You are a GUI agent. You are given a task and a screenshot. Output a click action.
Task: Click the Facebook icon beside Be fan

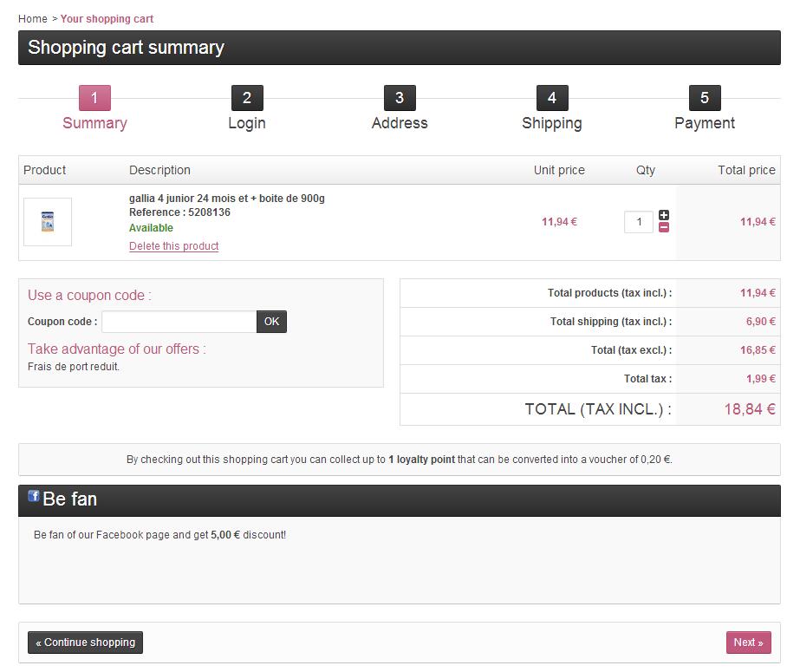point(34,496)
